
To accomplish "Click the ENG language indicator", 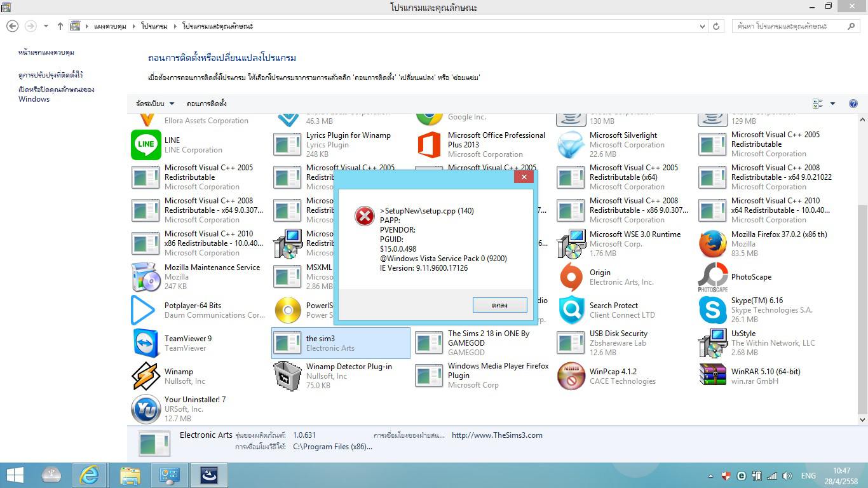I will [808, 476].
